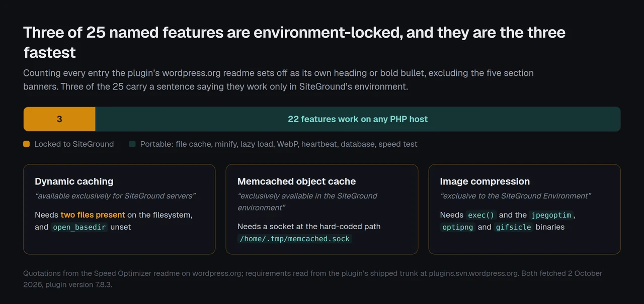Click the 'open_basedir' code chip
644x304 pixels.
[79, 227]
